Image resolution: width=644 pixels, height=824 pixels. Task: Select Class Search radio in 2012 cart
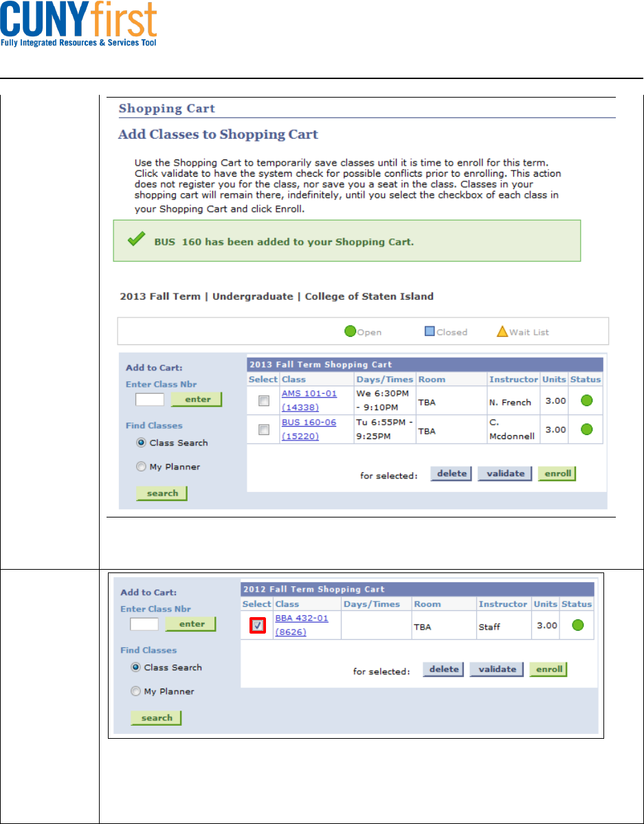coord(135,667)
